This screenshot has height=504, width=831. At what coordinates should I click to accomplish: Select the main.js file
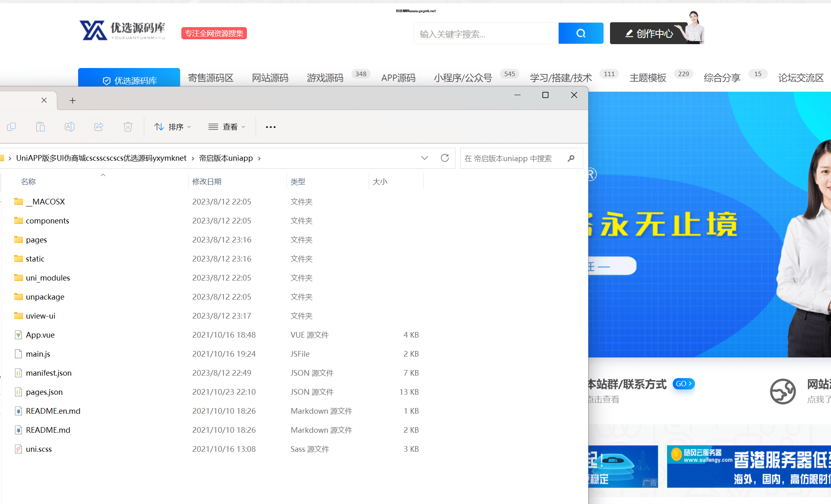coord(38,354)
